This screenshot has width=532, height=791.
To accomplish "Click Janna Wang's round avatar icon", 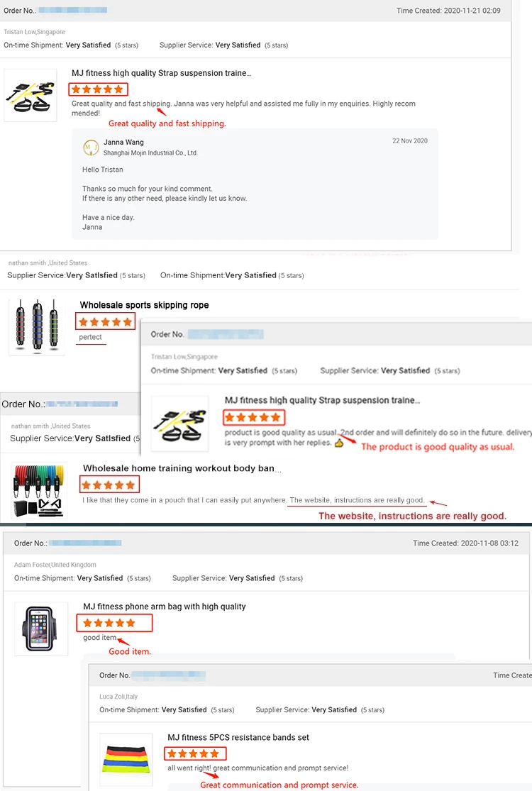I will 91,147.
